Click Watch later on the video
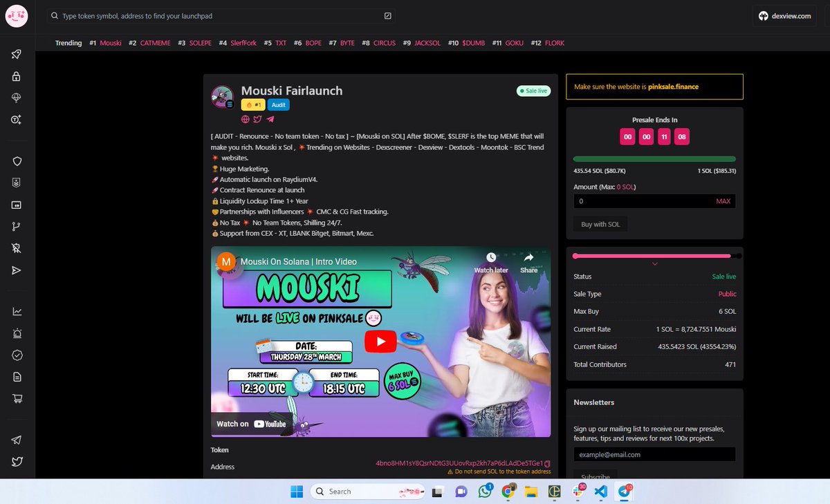The height and width of the screenshot is (504, 830). tap(491, 263)
